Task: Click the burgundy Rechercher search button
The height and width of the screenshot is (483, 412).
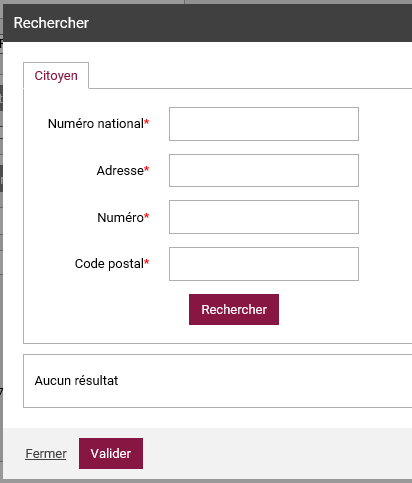Action: (234, 309)
